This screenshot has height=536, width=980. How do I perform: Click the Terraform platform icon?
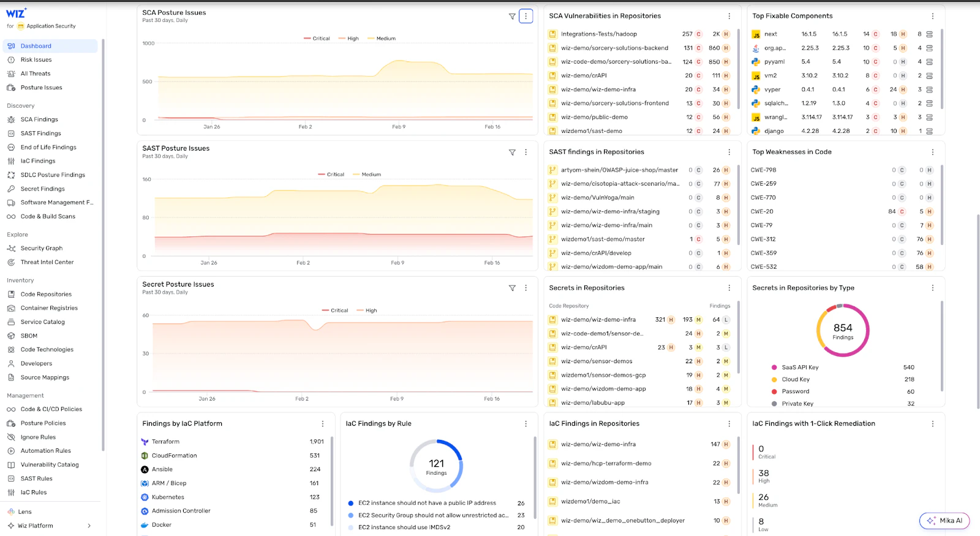click(x=145, y=442)
